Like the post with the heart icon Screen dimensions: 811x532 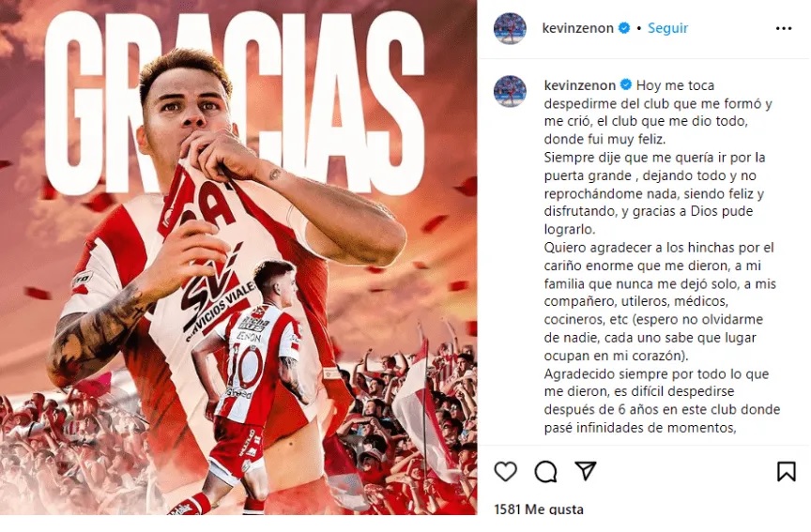(505, 471)
